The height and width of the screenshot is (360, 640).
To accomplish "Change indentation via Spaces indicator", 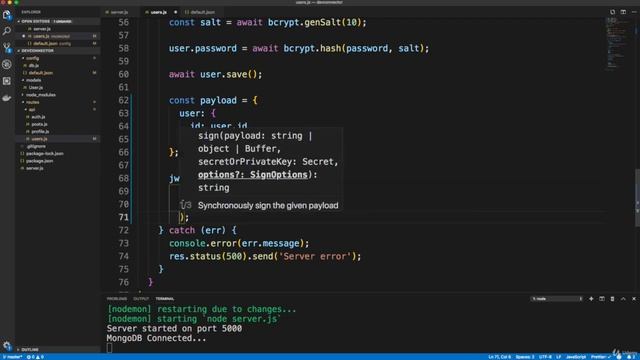I will pyautogui.click(x=524, y=357).
